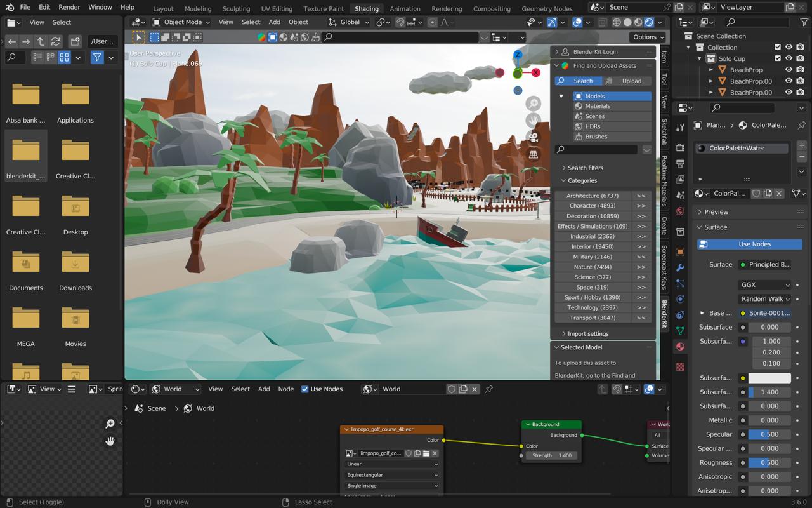
Task: Untick the Collection exclude checkbox in outliner
Action: point(778,47)
